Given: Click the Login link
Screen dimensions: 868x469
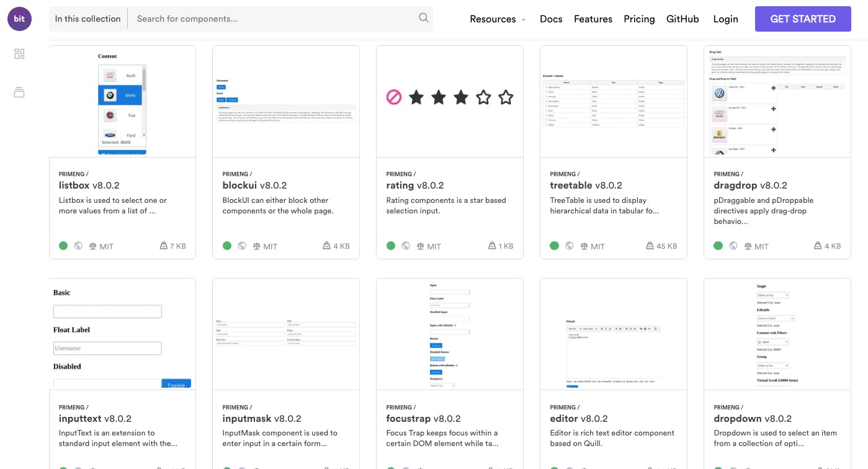Looking at the screenshot, I should 725,19.
